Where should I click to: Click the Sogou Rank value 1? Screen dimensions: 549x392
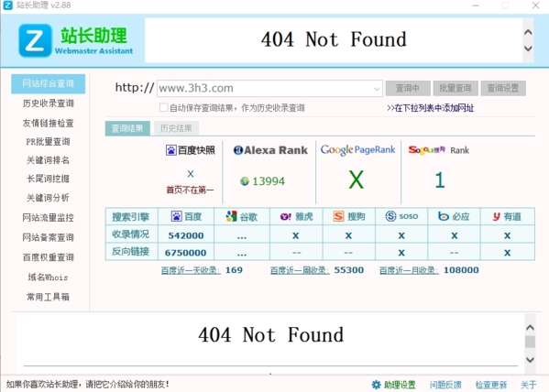pyautogui.click(x=440, y=180)
